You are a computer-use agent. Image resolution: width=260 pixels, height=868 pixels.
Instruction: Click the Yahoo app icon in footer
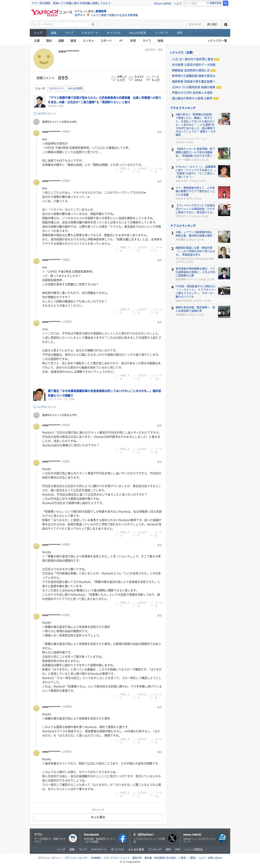(73, 838)
